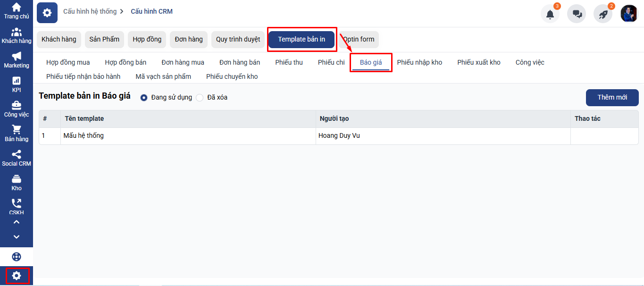
Task: Click the Cấu hình hệ thống breadcrumb link
Action: click(90, 11)
